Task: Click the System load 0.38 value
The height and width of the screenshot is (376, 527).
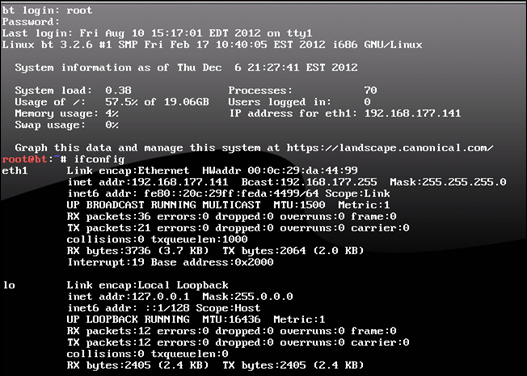Action: point(118,90)
